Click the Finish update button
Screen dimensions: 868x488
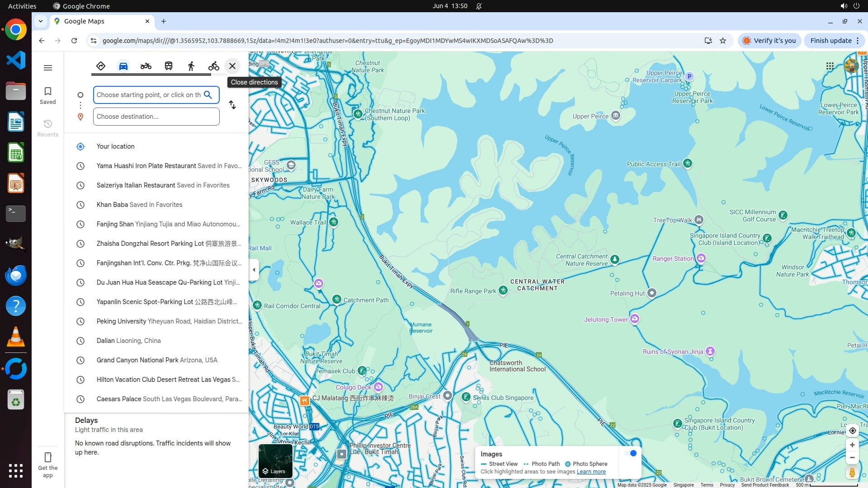[830, 41]
